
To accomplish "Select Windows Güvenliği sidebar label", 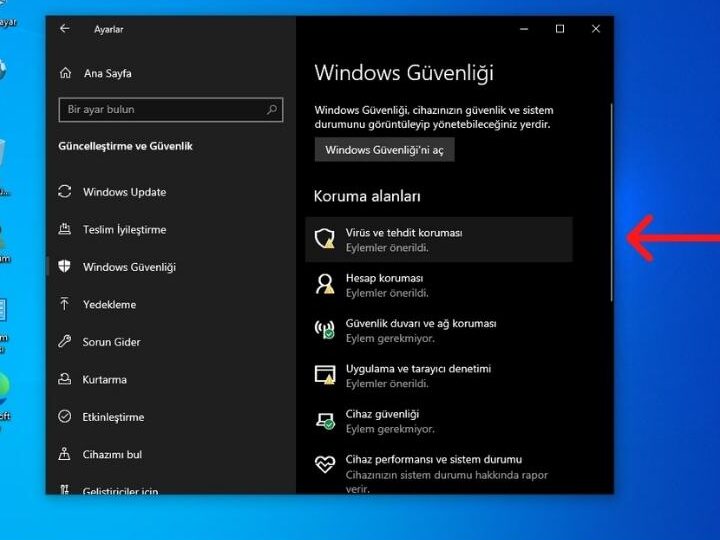I will [x=129, y=267].
